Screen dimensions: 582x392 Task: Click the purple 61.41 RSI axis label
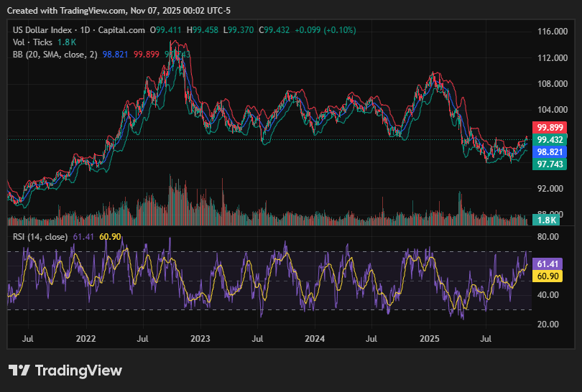[x=549, y=264]
